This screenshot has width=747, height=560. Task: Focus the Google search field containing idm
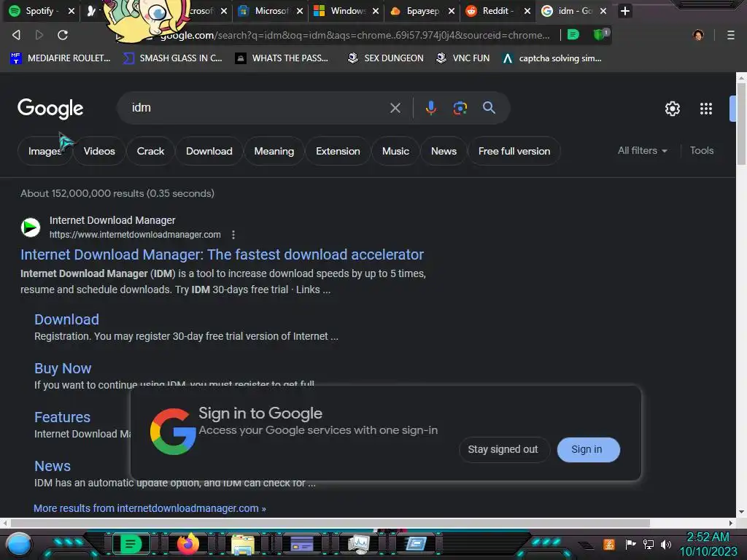click(258, 108)
